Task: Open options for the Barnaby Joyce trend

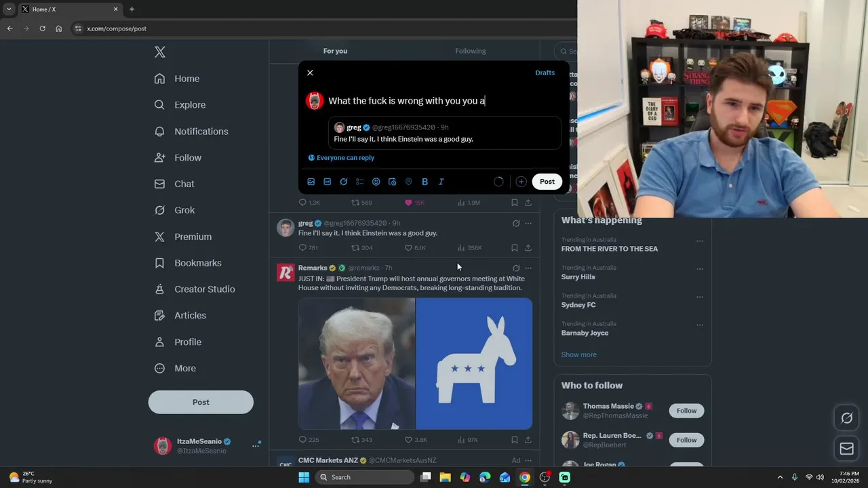Action: point(700,325)
